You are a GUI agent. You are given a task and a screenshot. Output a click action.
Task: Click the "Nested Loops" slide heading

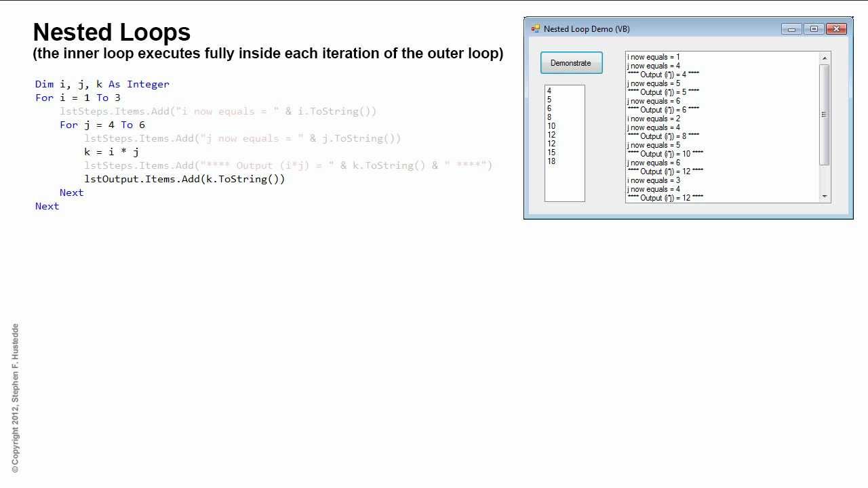tap(112, 33)
